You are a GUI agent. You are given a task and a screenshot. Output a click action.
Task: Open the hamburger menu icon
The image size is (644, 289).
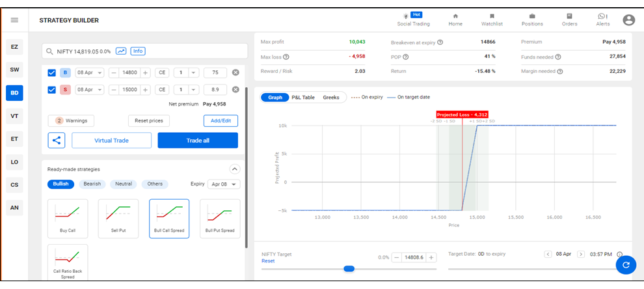click(14, 20)
